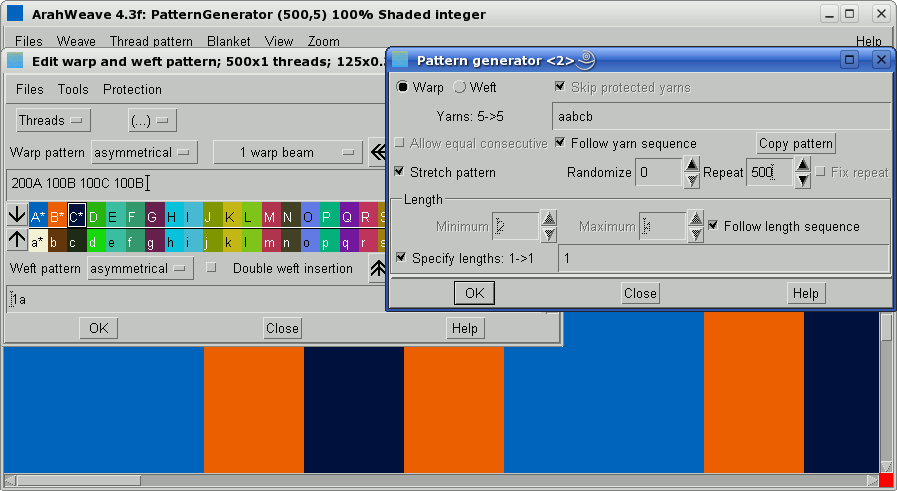Click the down arrow beside warp yarn colors

click(17, 215)
